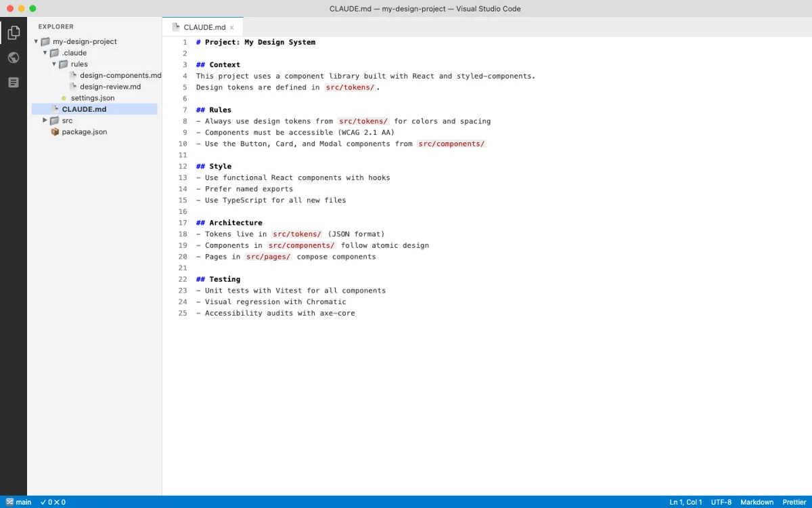Click the yellow dot icon beside settings.json
The width and height of the screenshot is (812, 508).
[x=64, y=98]
